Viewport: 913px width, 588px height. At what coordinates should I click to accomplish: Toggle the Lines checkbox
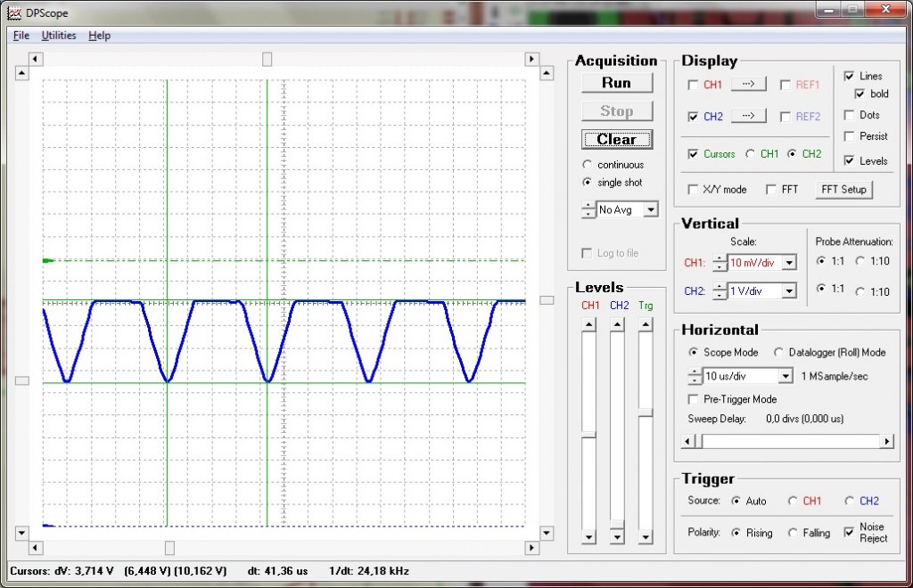tap(849, 77)
